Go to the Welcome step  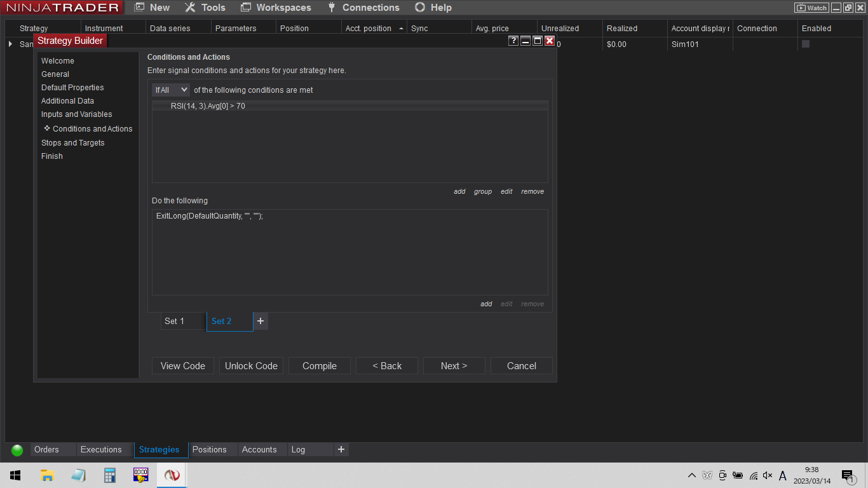(58, 61)
